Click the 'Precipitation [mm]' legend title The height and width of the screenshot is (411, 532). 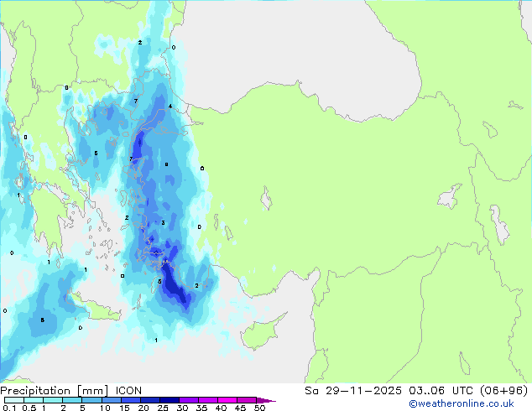[x=54, y=391]
